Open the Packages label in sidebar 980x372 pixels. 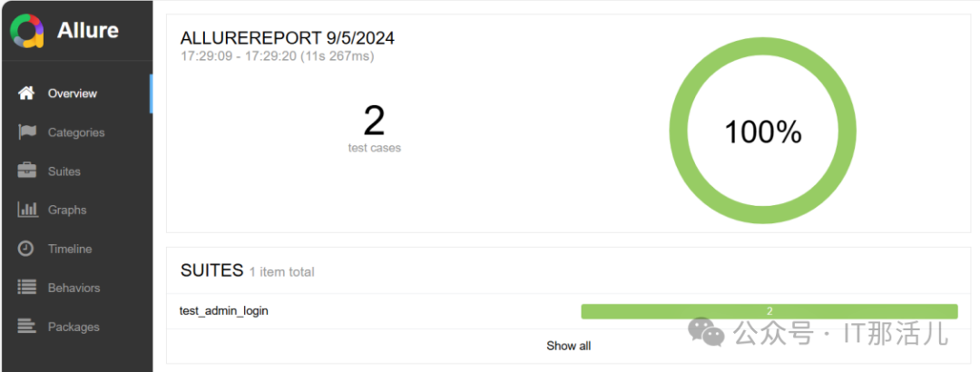coord(73,327)
